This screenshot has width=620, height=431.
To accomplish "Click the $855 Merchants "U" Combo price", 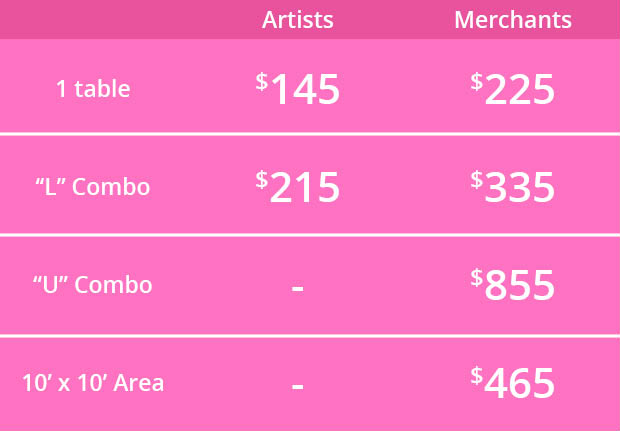I will click(x=513, y=285).
